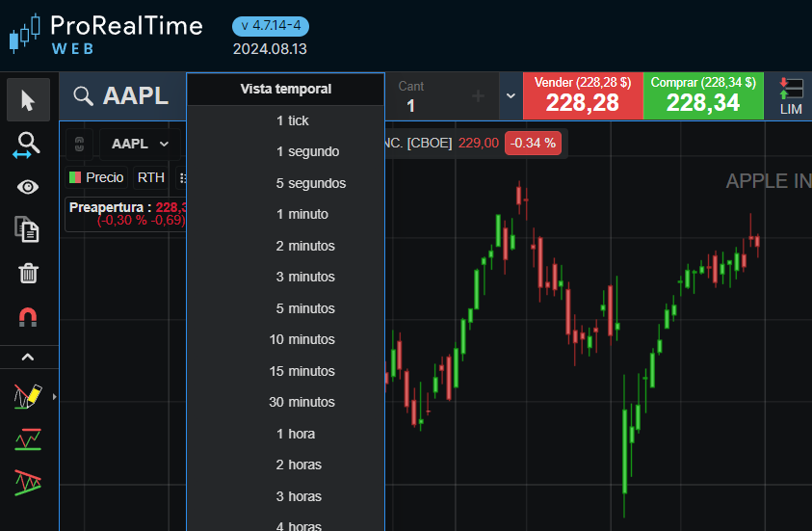The height and width of the screenshot is (531, 812).
Task: Click the 229,00 last price value
Action: point(478,143)
